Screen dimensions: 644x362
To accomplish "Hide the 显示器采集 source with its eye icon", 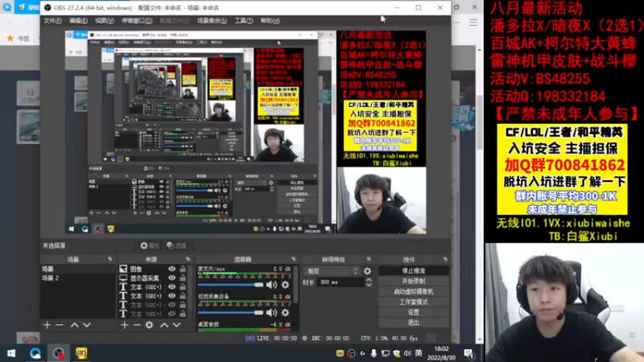I will (171, 278).
